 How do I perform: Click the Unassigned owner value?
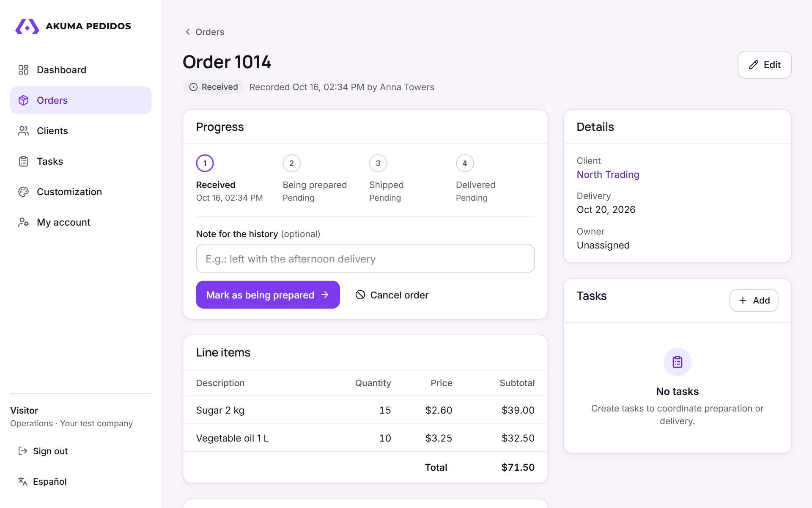[x=603, y=245]
